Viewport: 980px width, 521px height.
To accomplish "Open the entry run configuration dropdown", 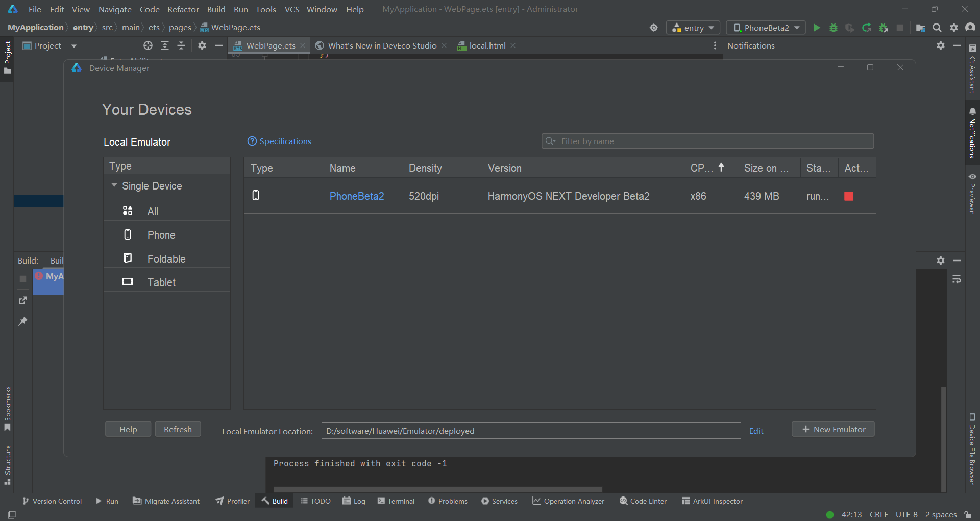I will [693, 28].
